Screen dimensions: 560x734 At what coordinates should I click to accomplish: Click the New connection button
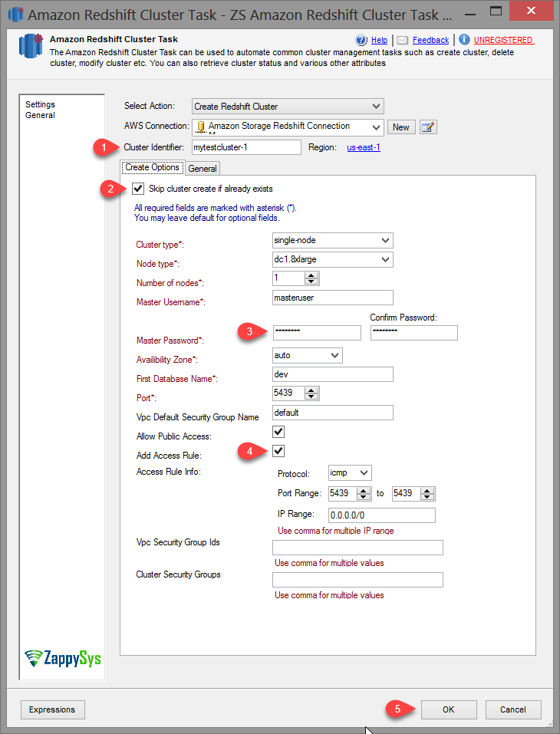point(401,127)
